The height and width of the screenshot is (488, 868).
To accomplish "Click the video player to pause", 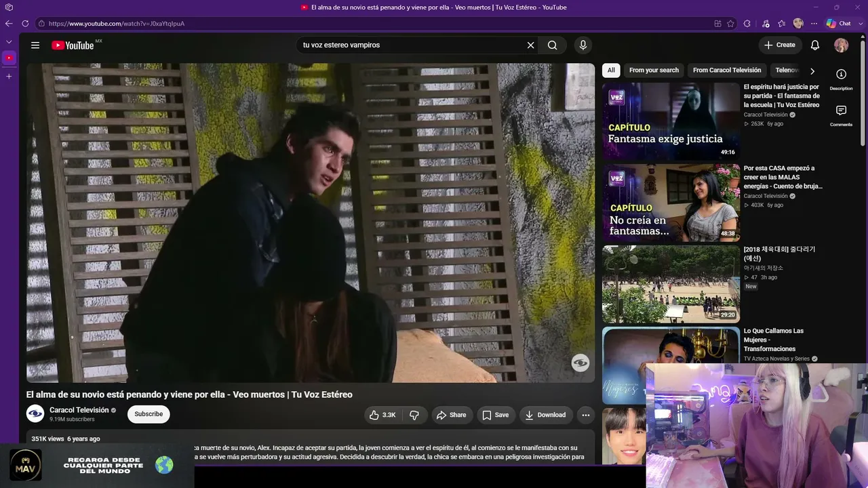I will [x=311, y=223].
